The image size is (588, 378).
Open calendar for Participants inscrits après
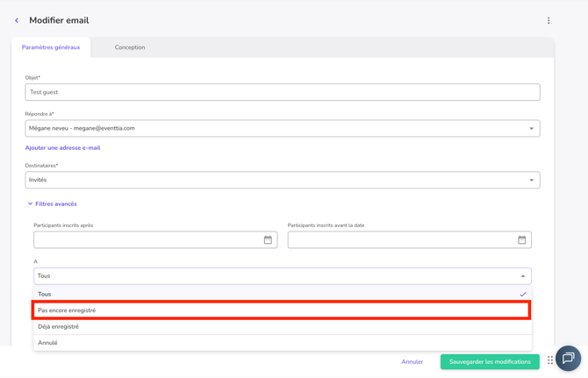(268, 239)
